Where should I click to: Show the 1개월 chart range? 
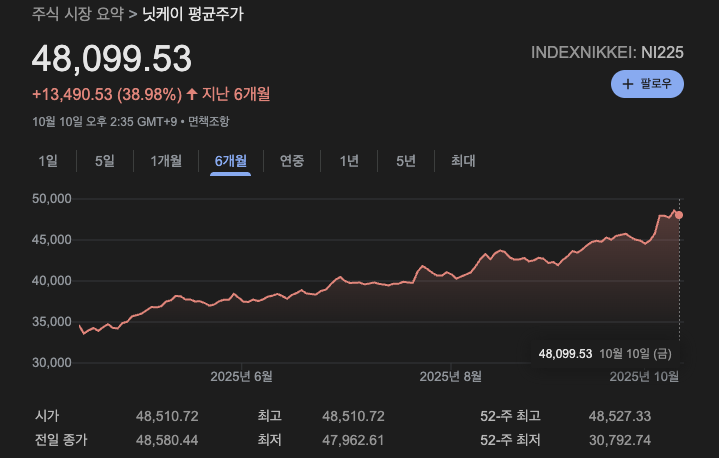166,161
